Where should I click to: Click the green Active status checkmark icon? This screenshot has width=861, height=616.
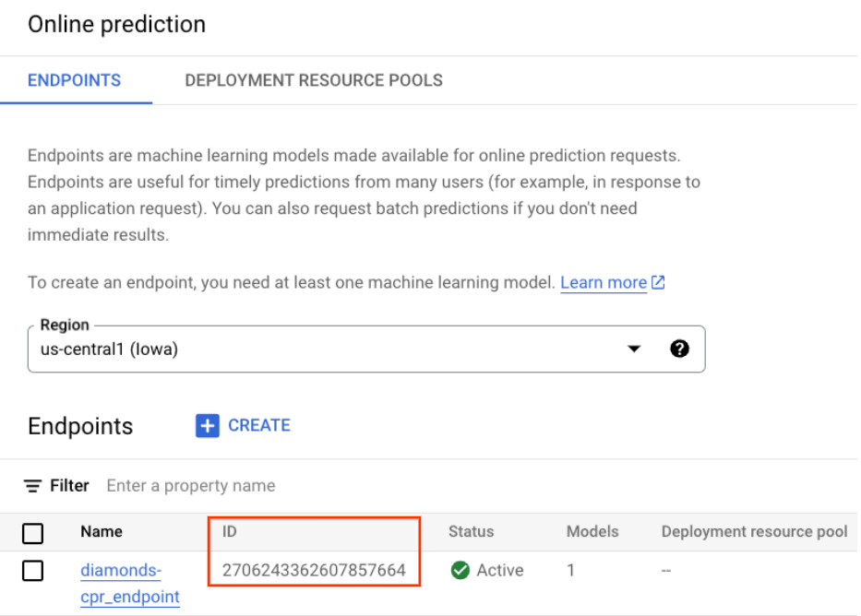460,571
